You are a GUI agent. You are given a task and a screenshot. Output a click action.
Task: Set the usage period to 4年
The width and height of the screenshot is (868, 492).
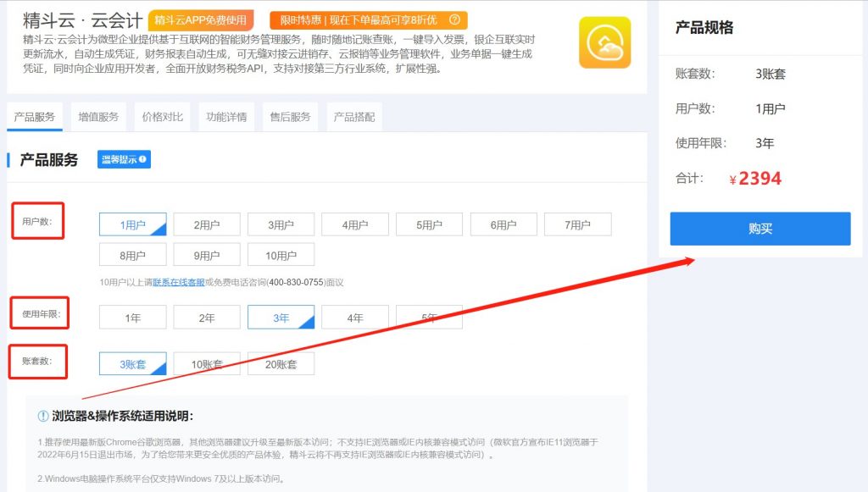355,318
